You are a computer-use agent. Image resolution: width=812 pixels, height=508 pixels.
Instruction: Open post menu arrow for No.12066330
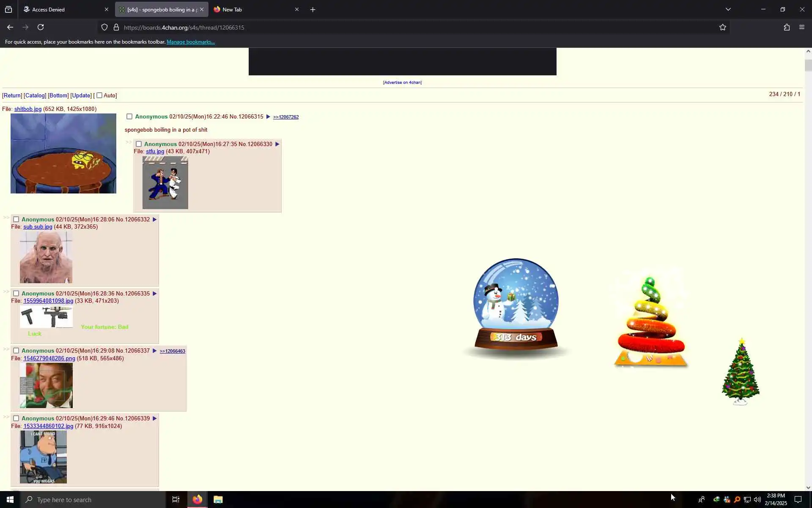[x=277, y=144]
